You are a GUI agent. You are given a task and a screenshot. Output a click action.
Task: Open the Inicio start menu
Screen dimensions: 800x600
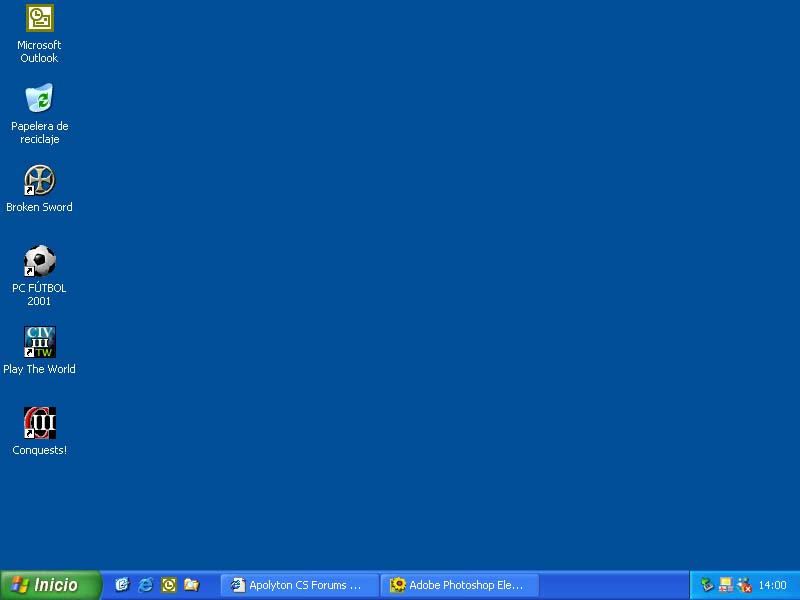(x=50, y=585)
